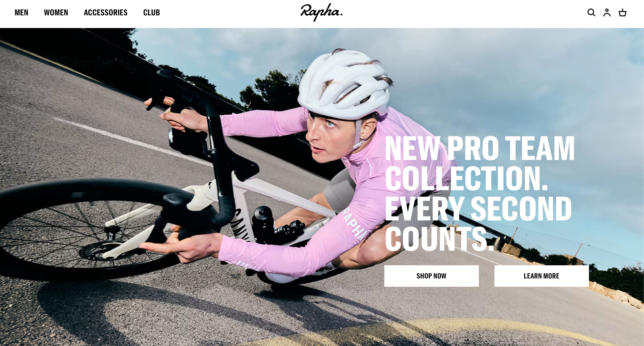Click the RAPHA lettering on pink sleeve
644x346 pixels.
[354, 224]
